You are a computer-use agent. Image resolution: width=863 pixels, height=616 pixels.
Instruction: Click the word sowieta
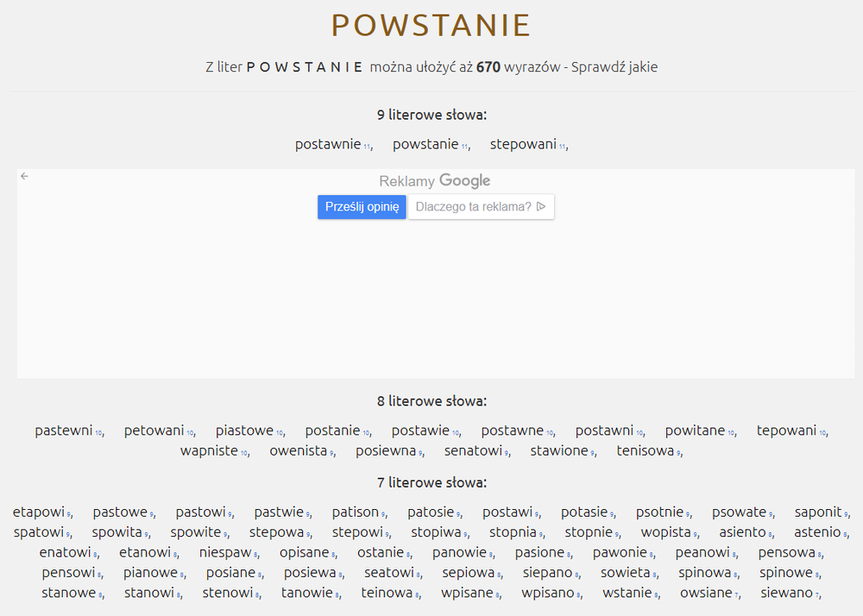[625, 572]
